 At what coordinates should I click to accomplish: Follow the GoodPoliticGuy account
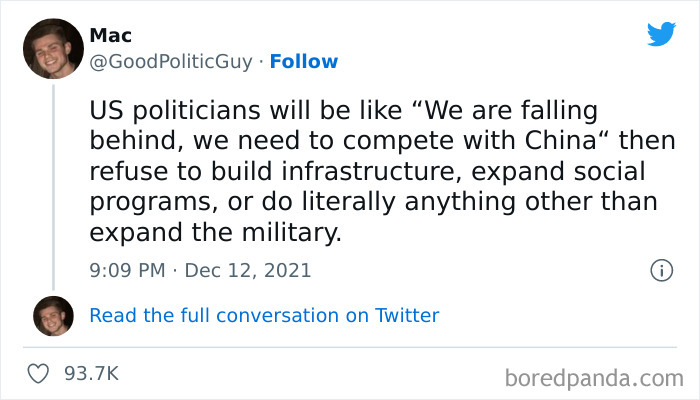click(x=304, y=61)
